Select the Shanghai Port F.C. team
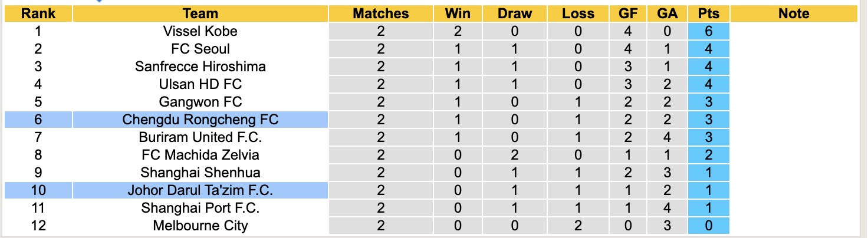 (200, 208)
